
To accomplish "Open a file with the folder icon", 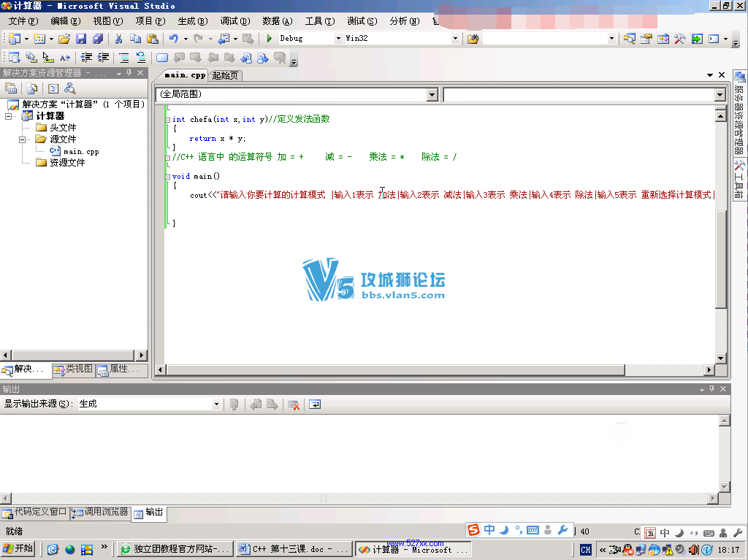I will pos(64,39).
